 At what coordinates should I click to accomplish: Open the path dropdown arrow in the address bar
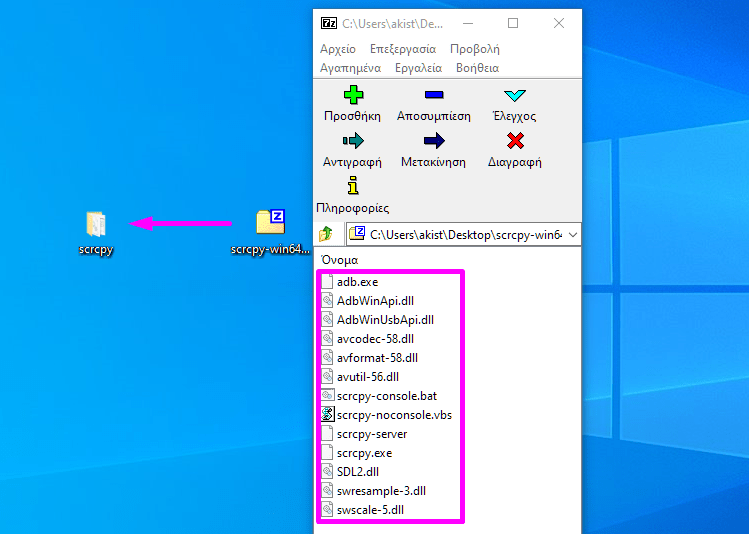[x=573, y=235]
